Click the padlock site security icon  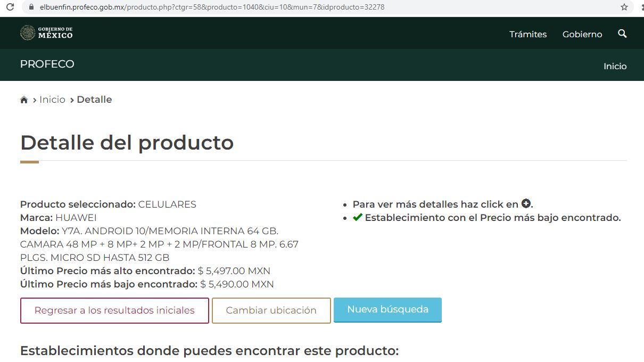coord(31,7)
